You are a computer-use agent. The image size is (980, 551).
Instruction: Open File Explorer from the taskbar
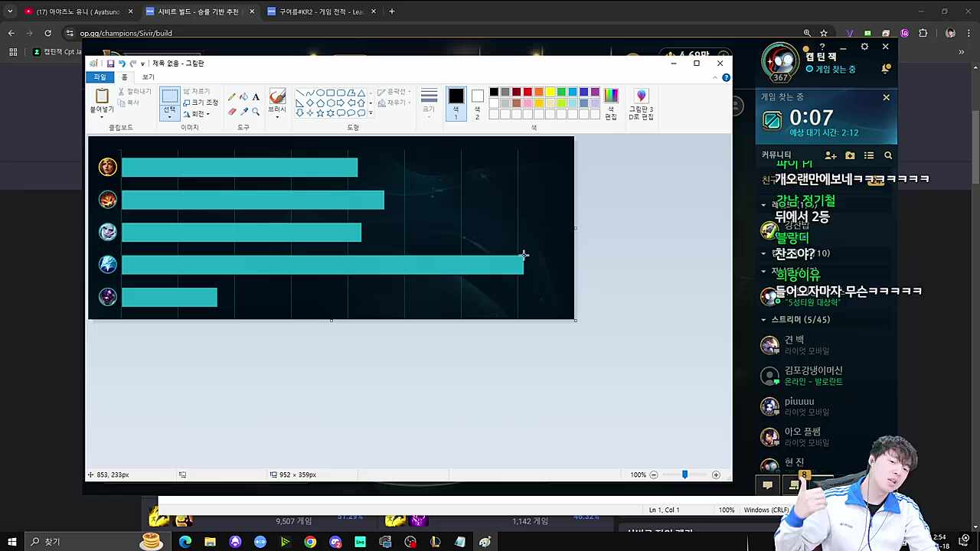pyautogui.click(x=210, y=542)
